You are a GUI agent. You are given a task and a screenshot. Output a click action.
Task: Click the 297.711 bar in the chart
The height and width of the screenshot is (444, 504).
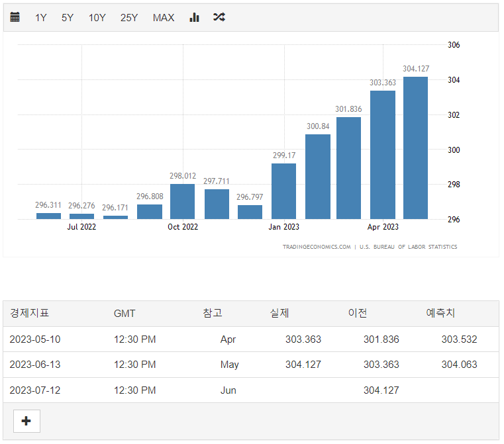coord(217,204)
